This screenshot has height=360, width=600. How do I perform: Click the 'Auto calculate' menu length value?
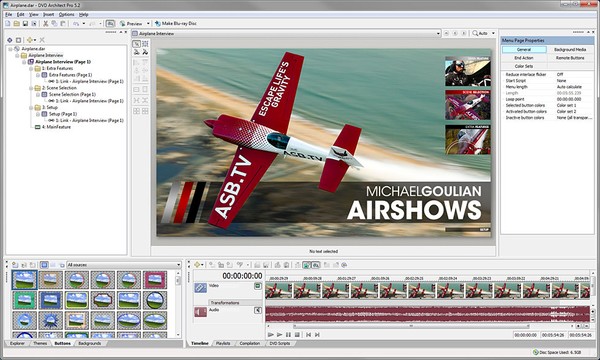click(x=569, y=87)
